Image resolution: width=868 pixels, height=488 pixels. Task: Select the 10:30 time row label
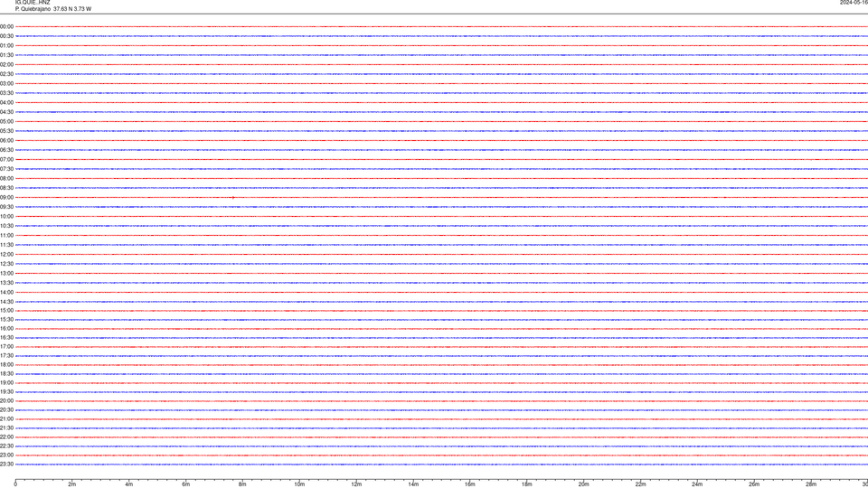[6, 226]
